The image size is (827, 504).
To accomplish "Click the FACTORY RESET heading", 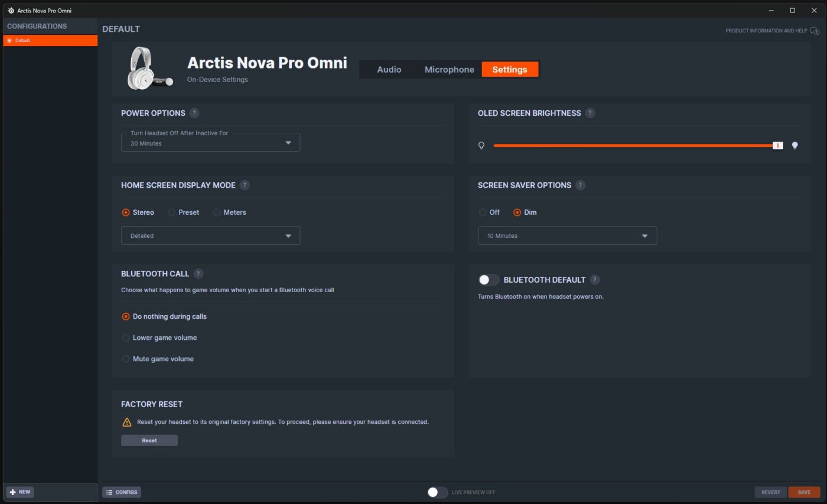I will click(152, 404).
